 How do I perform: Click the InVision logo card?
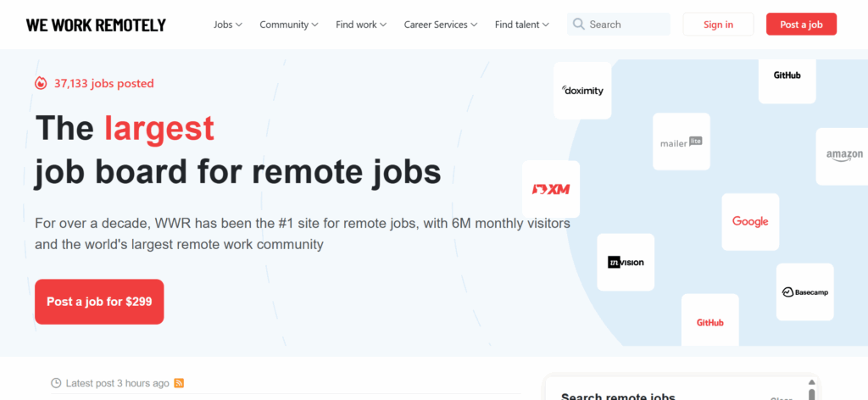(x=626, y=262)
